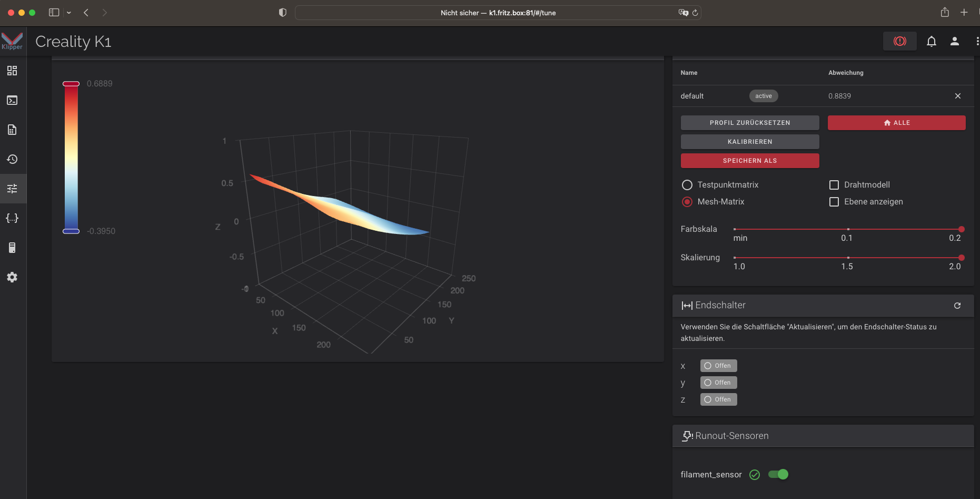Screen dimensions: 980x499
Task: Select the Testpunktmatrix radio option
Action: (x=687, y=185)
